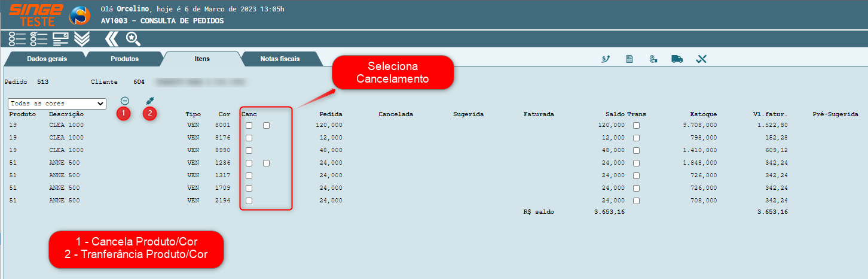
Task: Check the Trans checkbox for color 8990
Action: point(636,150)
